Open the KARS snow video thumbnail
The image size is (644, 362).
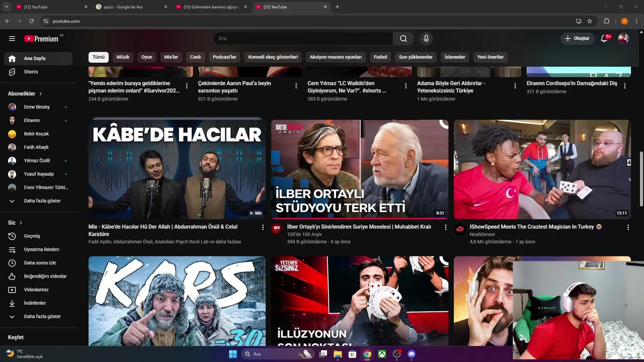177,301
